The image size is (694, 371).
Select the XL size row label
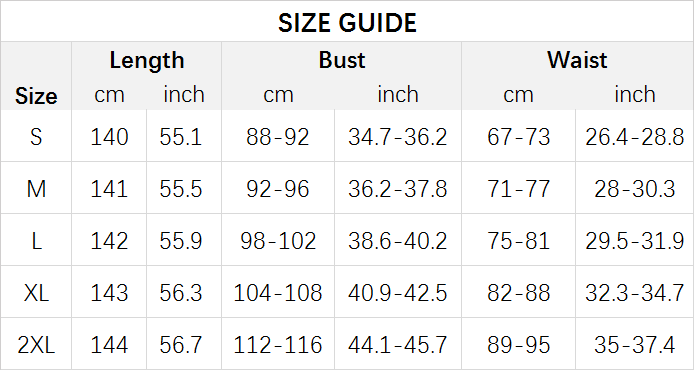tap(36, 293)
